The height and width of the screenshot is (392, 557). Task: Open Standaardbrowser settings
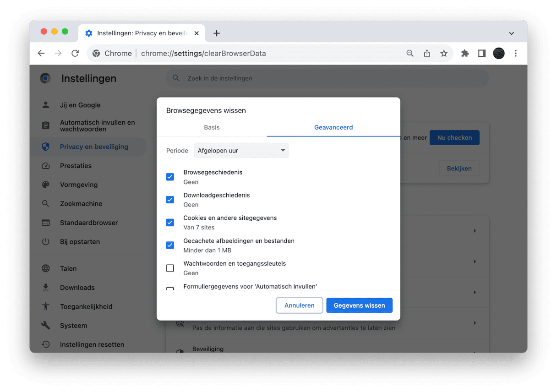[x=90, y=223]
